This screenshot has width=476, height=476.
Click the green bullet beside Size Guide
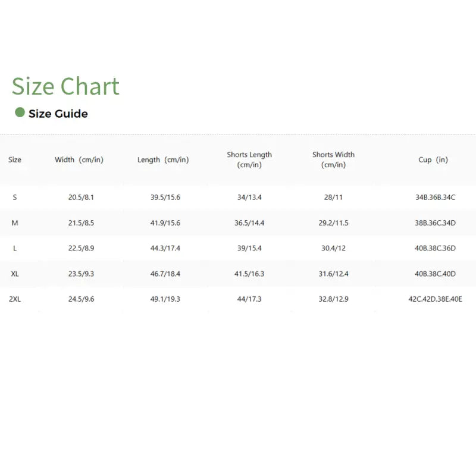point(20,112)
